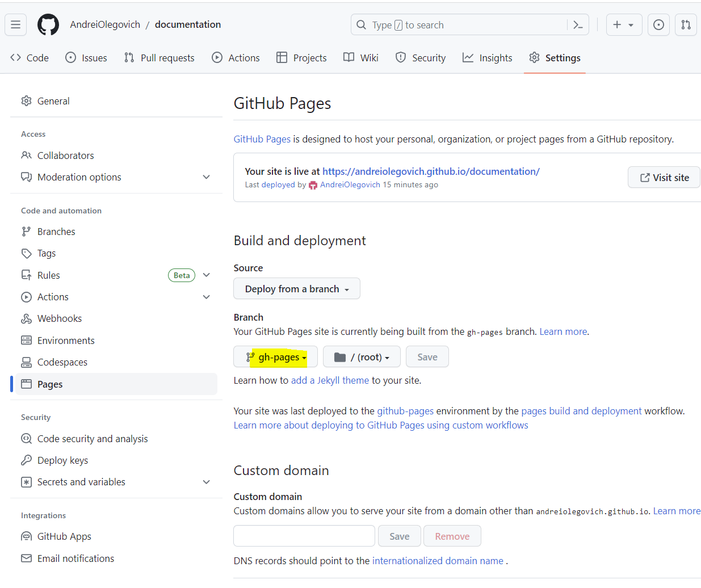Focus the 'Type / to search' field

pyautogui.click(x=470, y=25)
